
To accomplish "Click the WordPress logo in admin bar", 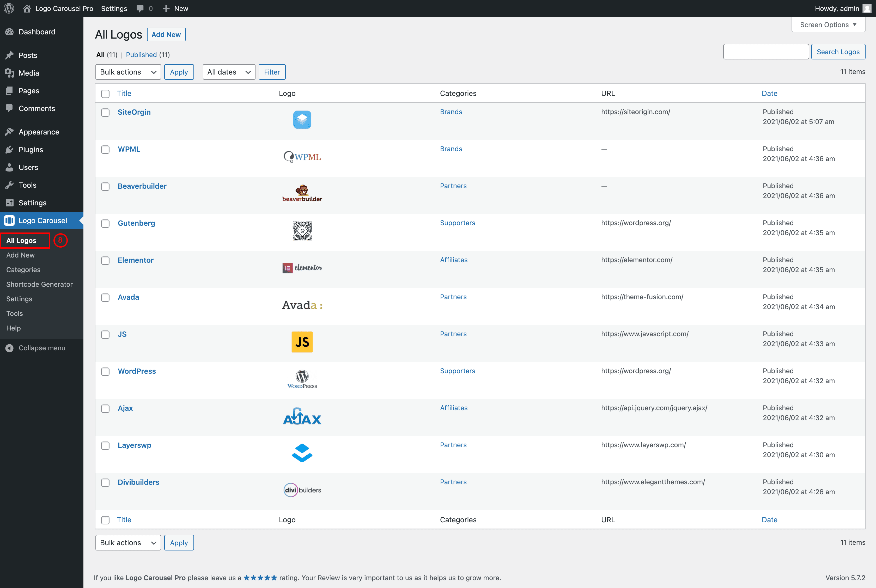I will [9, 8].
